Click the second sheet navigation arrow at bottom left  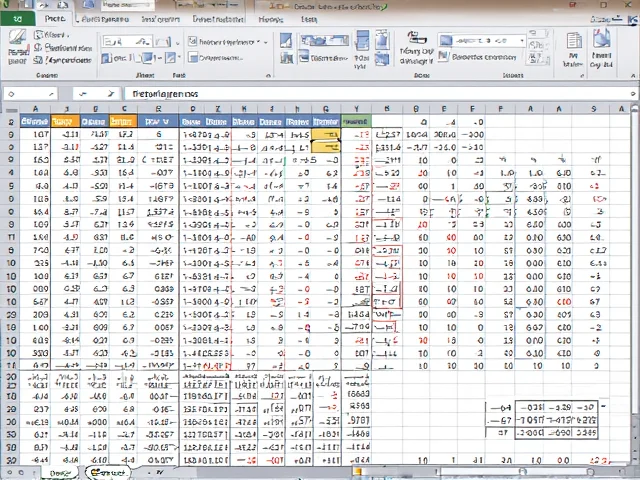22,473
